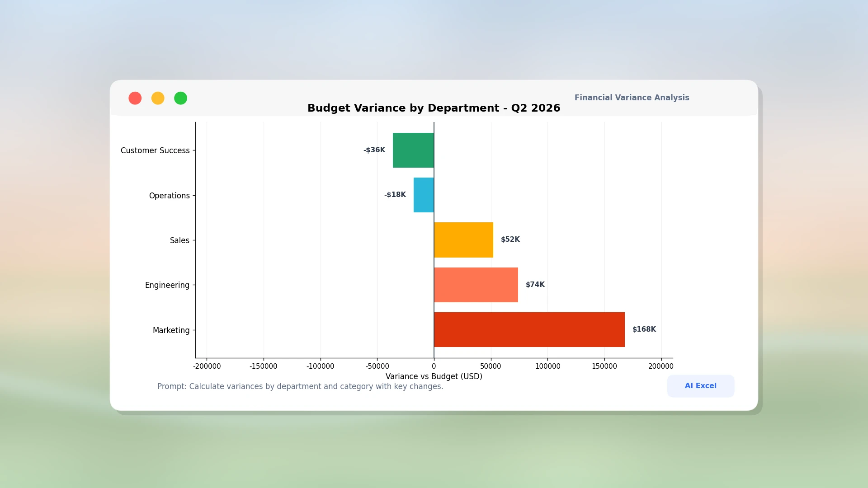Click the $74K data label
Screen dimensions: 868x488
point(535,285)
